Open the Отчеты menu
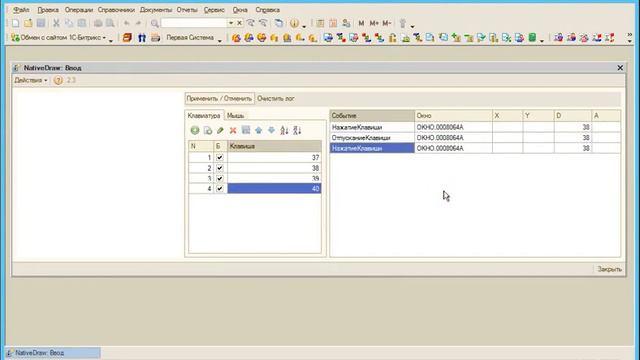The image size is (640, 360). [x=187, y=10]
